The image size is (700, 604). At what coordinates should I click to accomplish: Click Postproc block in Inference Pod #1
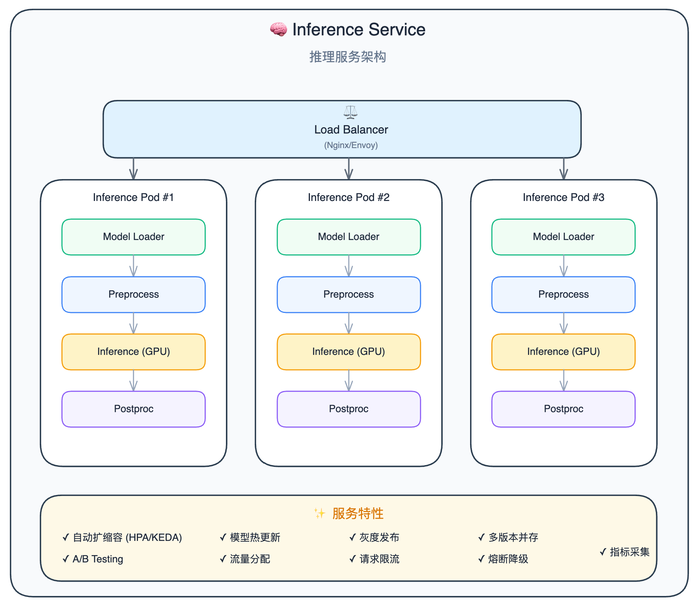[x=134, y=409]
